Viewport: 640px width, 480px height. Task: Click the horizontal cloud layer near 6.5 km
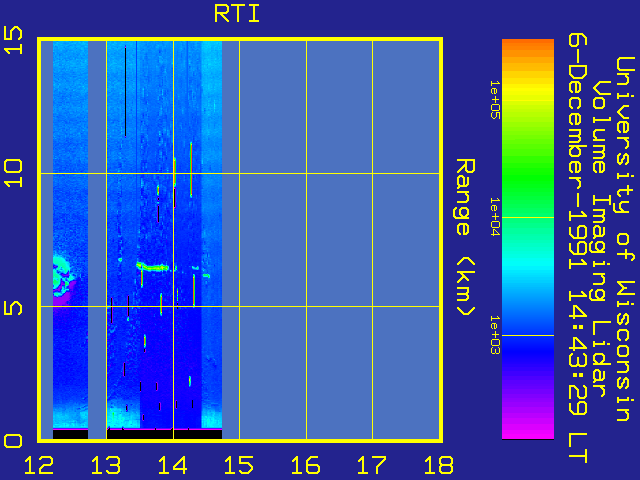pyautogui.click(x=152, y=267)
